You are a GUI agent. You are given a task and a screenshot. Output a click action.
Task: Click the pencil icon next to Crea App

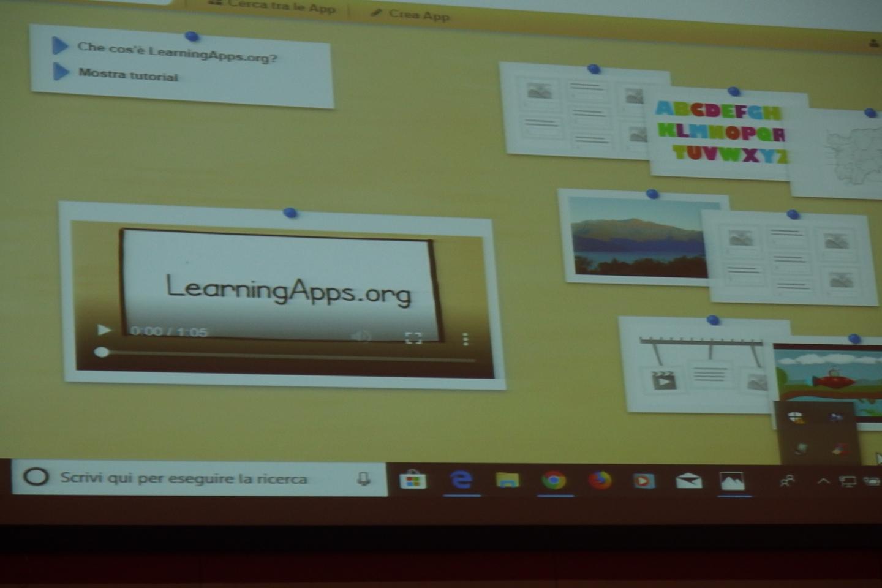pyautogui.click(x=376, y=12)
